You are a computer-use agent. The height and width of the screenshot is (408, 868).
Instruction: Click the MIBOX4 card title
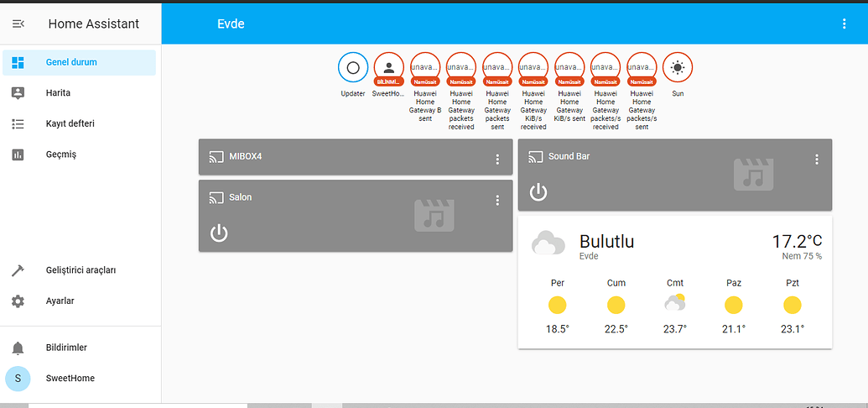245,157
